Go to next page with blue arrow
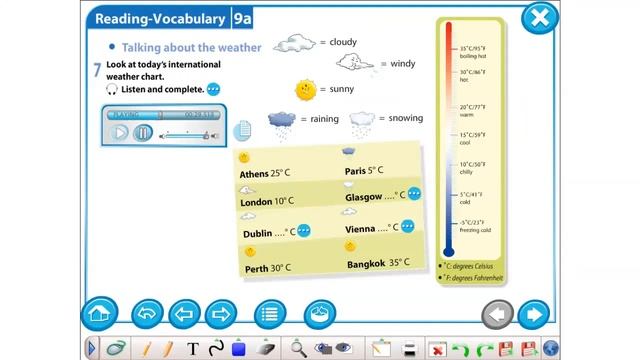The height and width of the screenshot is (360, 640). point(533,314)
